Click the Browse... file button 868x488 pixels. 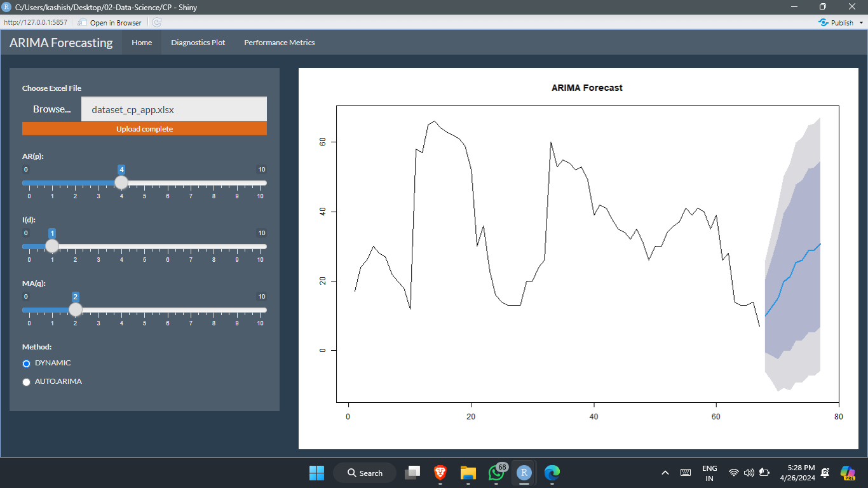pyautogui.click(x=51, y=109)
